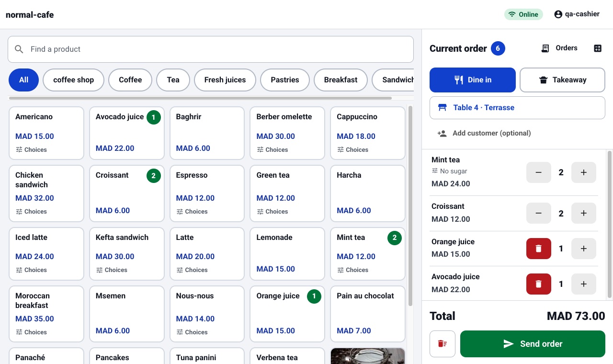
Task: Add an Iced latte to the order
Action: pos(46,254)
